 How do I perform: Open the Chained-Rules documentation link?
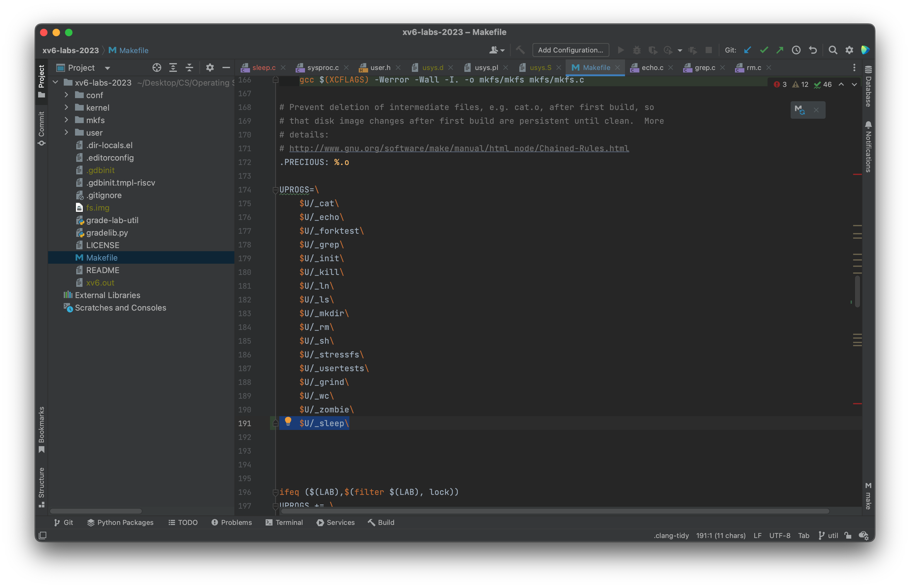pos(458,148)
